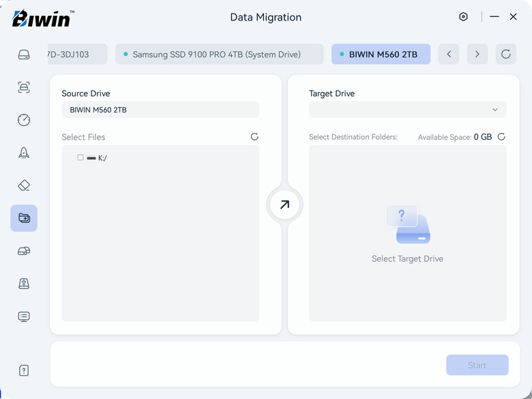Open the drive clone icon in sidebar
Screen dimensions: 532x399
tap(24, 251)
